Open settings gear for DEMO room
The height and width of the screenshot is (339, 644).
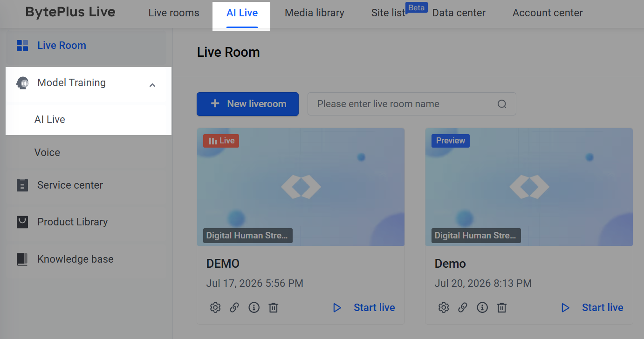click(x=215, y=307)
